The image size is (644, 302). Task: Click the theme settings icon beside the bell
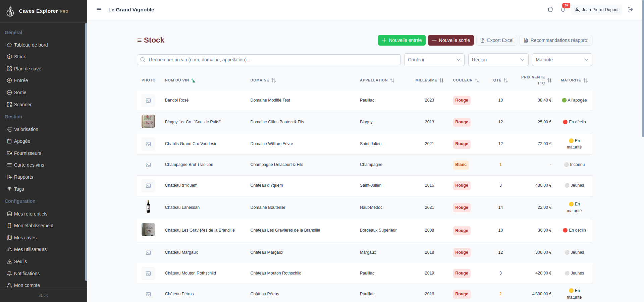[550, 10]
